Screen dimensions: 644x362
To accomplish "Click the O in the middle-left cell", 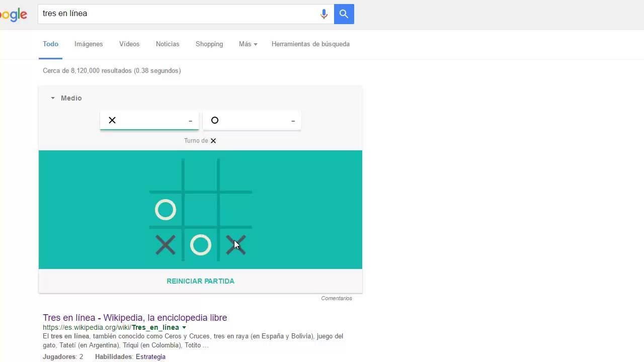I will tap(166, 210).
